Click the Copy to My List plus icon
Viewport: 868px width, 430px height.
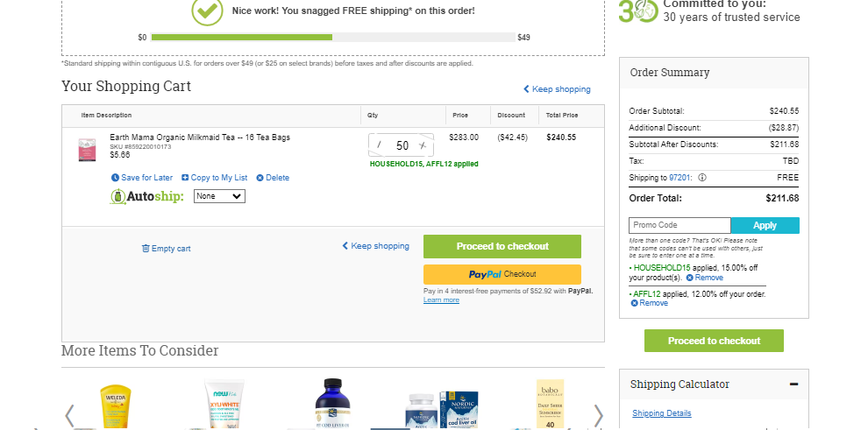pyautogui.click(x=186, y=178)
